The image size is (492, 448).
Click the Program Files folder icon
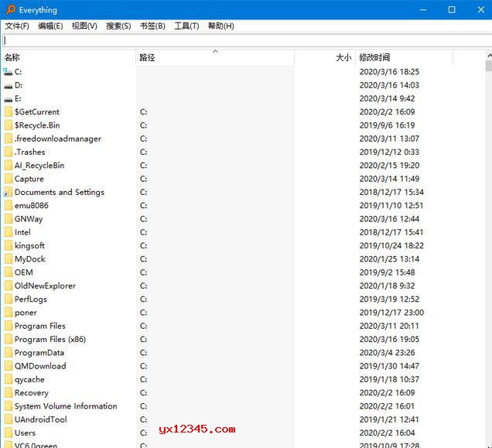9,326
